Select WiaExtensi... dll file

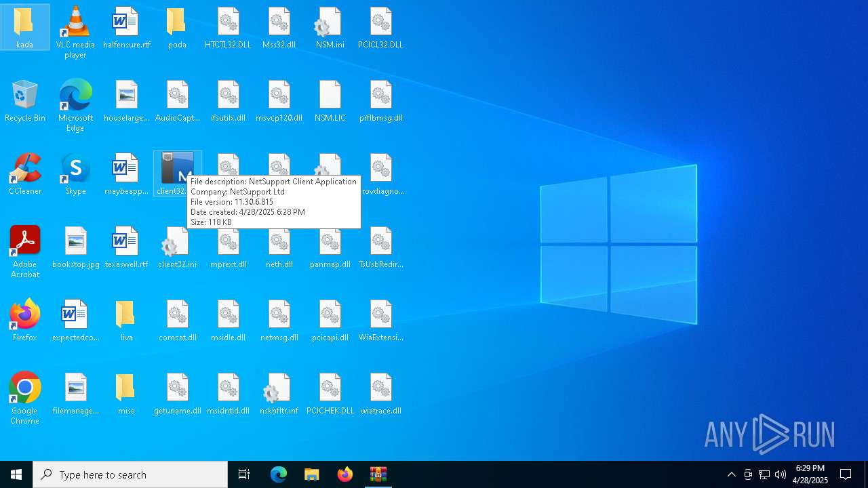coord(380,320)
